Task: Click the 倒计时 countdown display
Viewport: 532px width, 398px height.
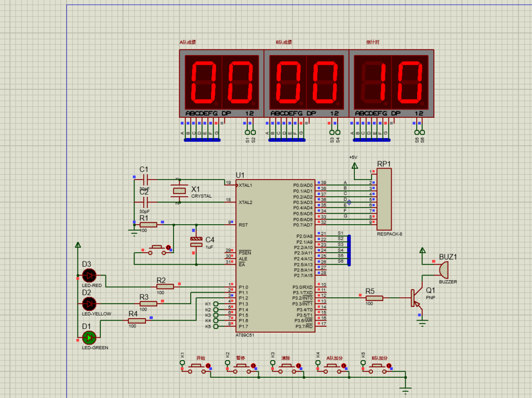Action: coord(391,83)
